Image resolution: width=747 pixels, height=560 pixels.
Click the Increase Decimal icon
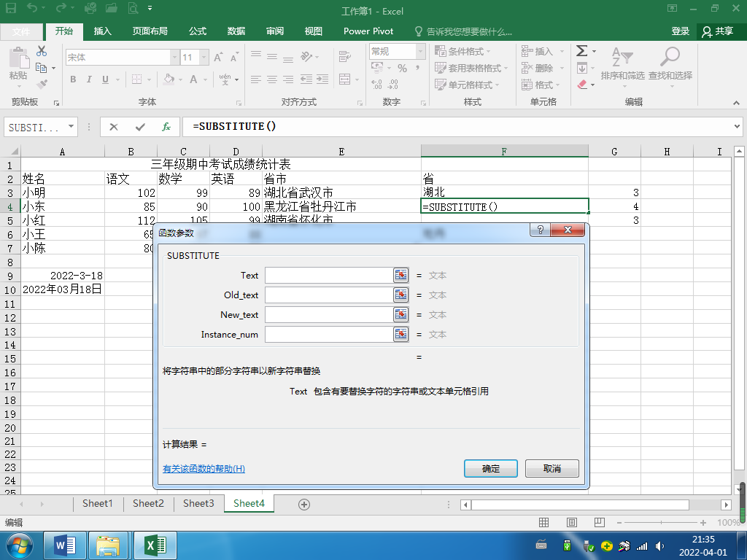pyautogui.click(x=377, y=85)
